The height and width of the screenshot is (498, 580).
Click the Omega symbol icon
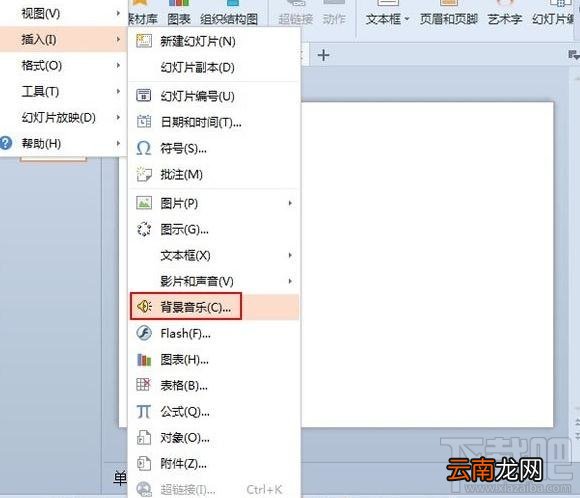coord(144,148)
